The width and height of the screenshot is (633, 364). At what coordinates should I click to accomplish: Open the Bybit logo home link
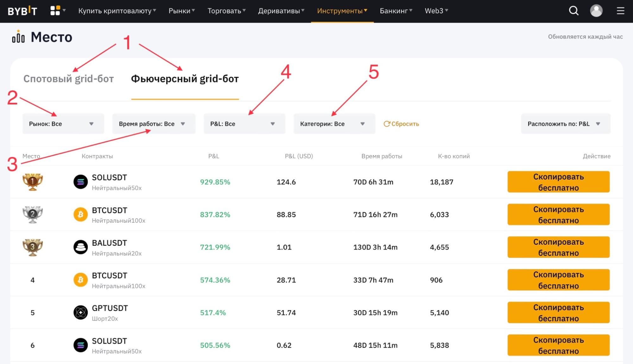point(22,11)
